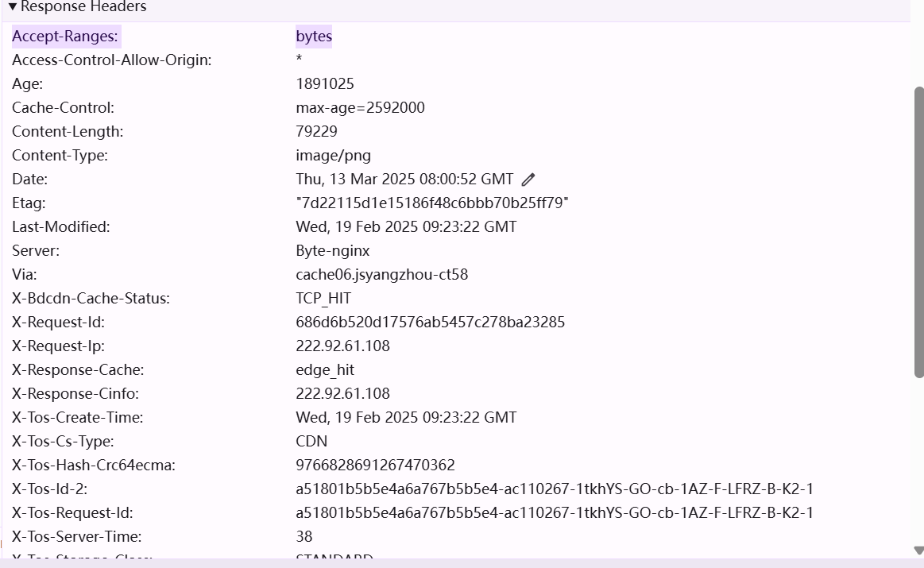Screen dimensions: 924x568
Task: Select the Etag header value
Action: point(429,203)
